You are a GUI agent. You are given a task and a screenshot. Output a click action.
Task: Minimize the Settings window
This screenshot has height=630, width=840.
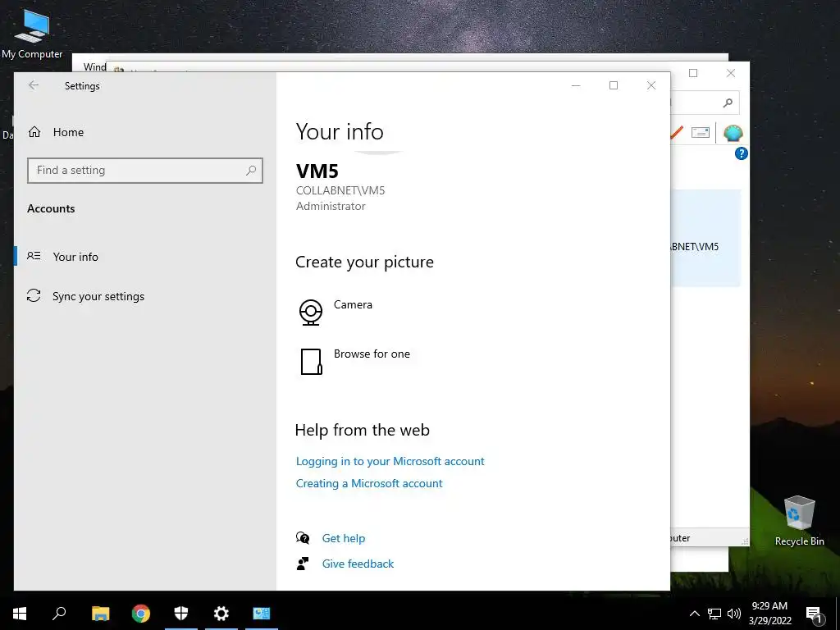coord(576,85)
